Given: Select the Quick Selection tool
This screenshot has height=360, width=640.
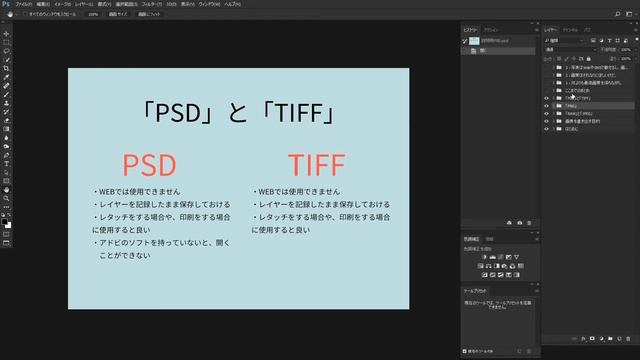Looking at the screenshot, I should click(x=6, y=60).
